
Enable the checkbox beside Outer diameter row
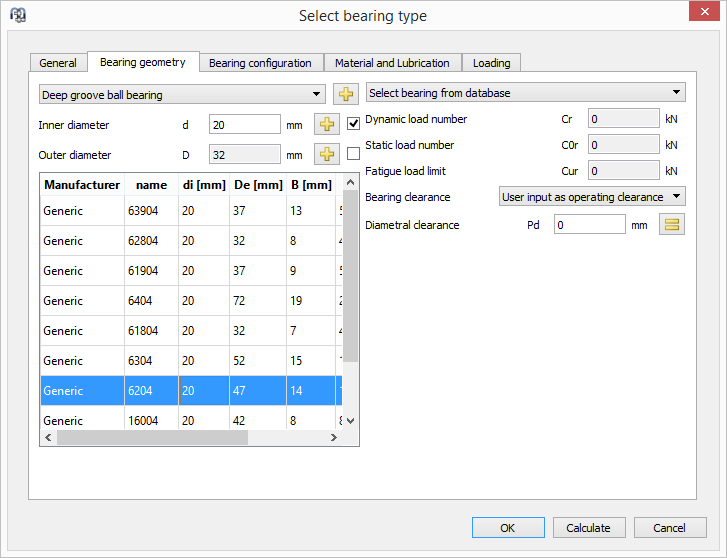point(353,154)
